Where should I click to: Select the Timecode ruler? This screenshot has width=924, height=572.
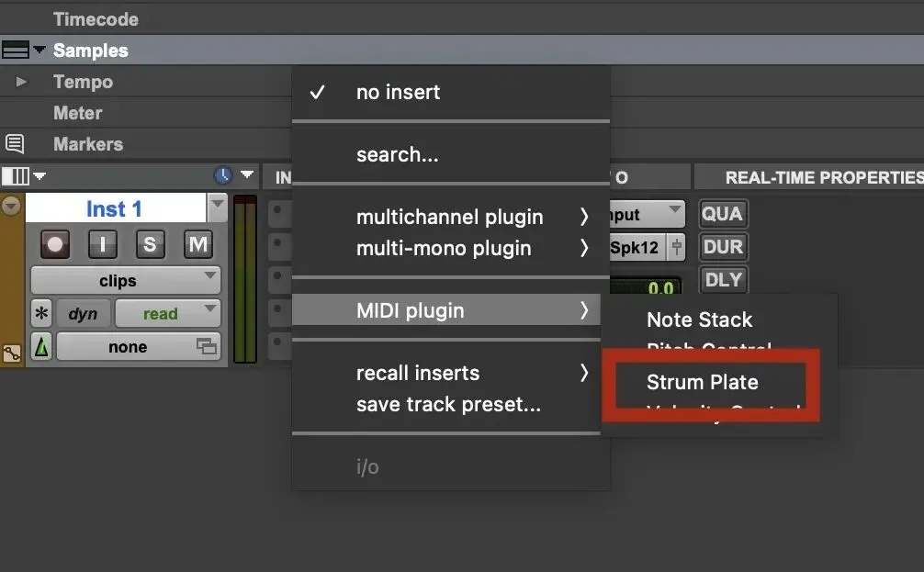pos(96,19)
